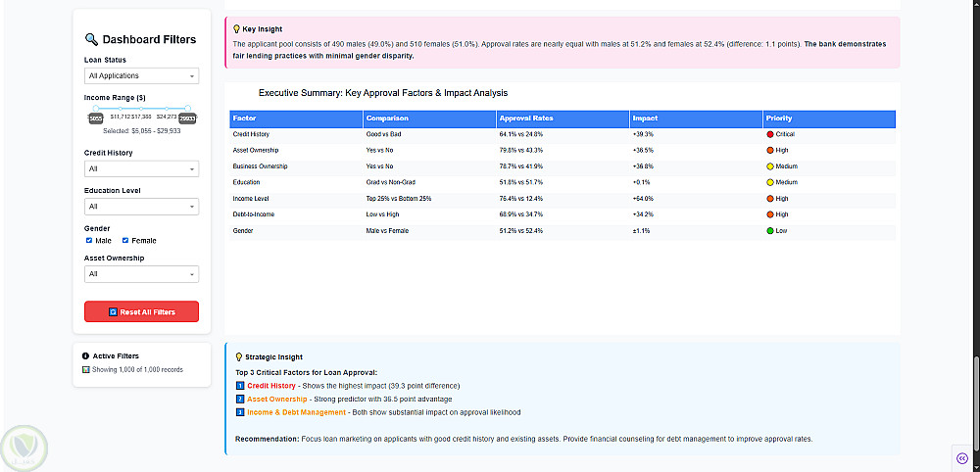This screenshot has width=980, height=472.
Task: Click the green Low priority indicator dot
Action: (771, 231)
